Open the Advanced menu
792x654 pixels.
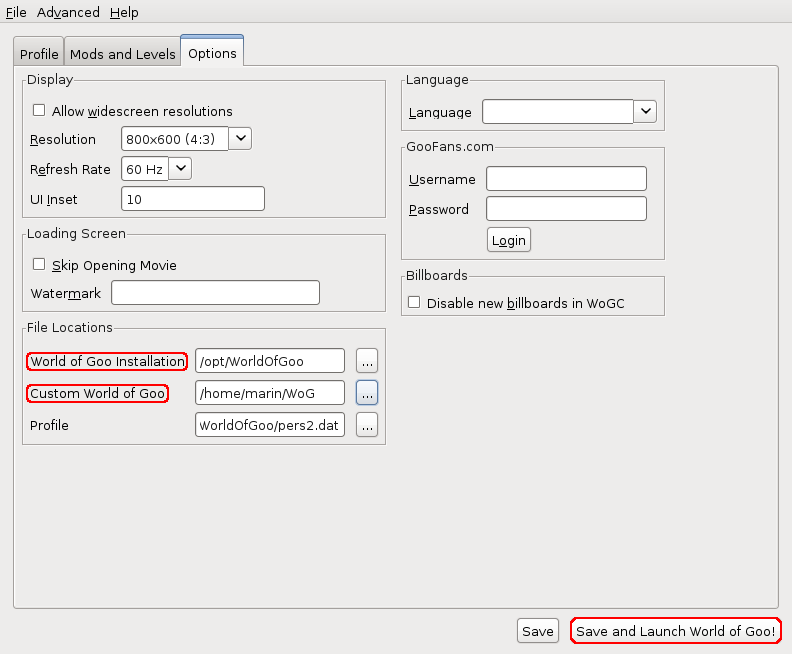[x=68, y=13]
